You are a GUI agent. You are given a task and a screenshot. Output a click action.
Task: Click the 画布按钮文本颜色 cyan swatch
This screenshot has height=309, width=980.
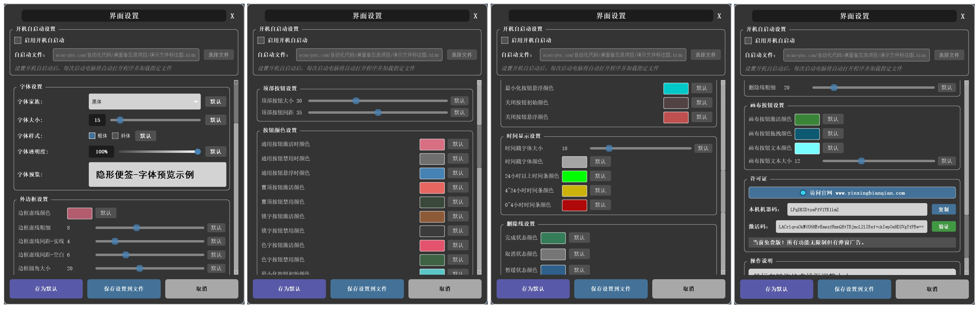pyautogui.click(x=807, y=148)
